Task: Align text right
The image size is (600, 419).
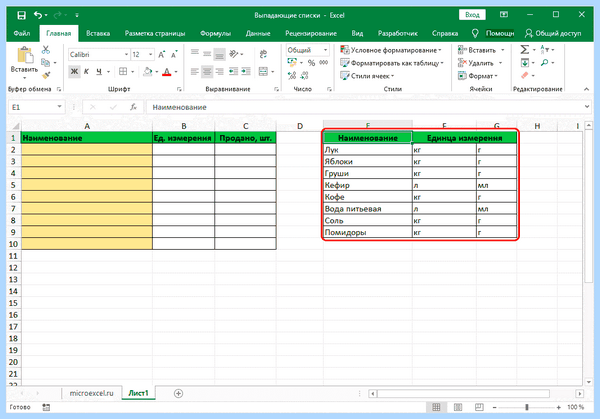Action: click(x=219, y=72)
